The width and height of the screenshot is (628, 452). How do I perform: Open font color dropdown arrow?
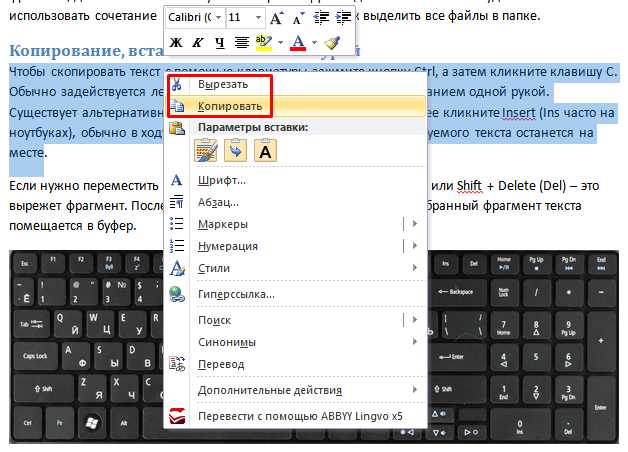click(x=314, y=42)
